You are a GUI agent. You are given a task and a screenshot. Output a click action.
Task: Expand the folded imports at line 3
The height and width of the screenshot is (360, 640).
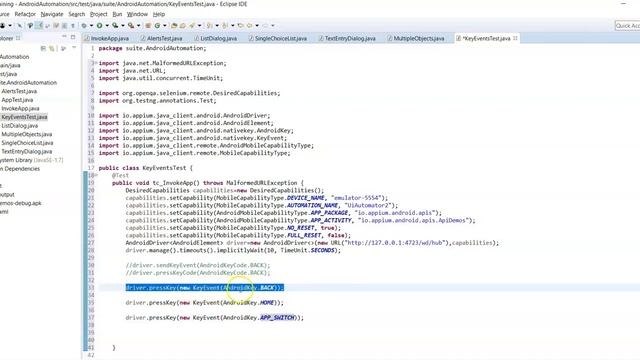coord(95,63)
